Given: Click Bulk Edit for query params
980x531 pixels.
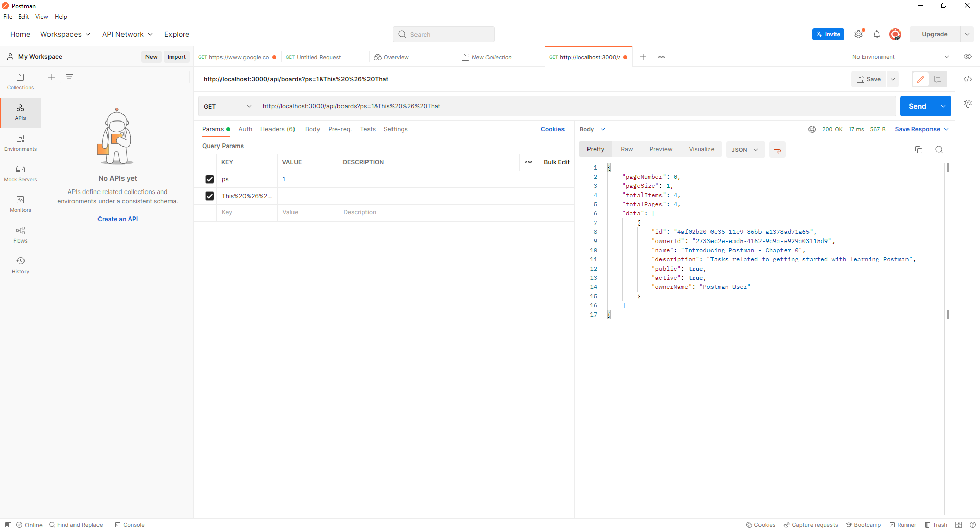Looking at the screenshot, I should coord(556,162).
